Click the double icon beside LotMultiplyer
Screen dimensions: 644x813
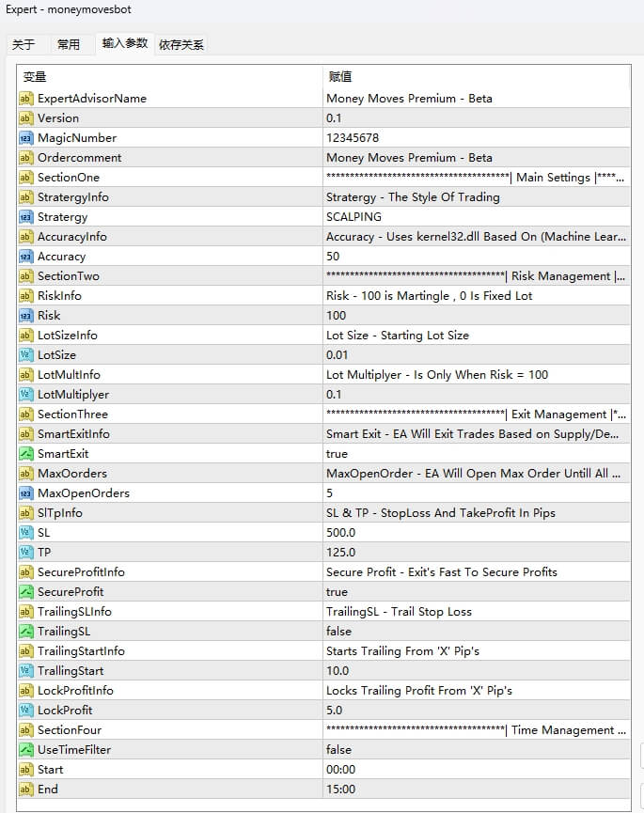click(26, 395)
